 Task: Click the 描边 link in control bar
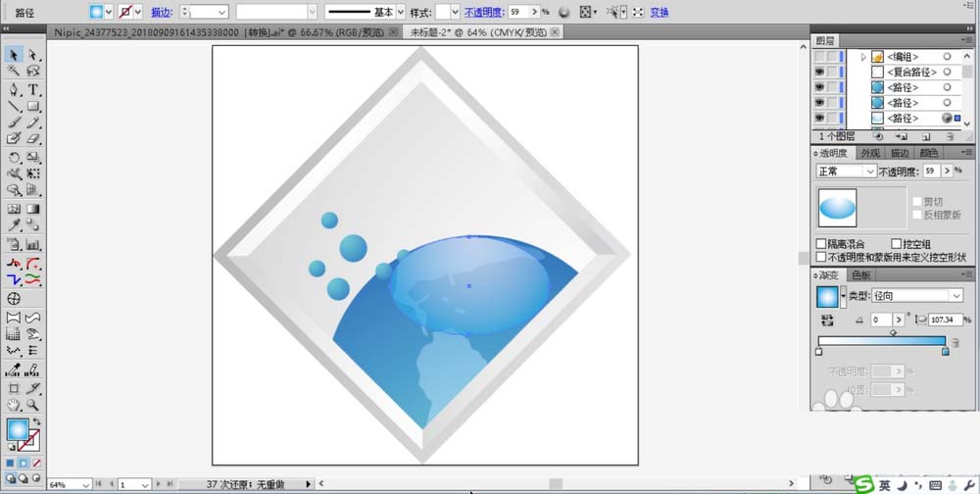coord(162,12)
